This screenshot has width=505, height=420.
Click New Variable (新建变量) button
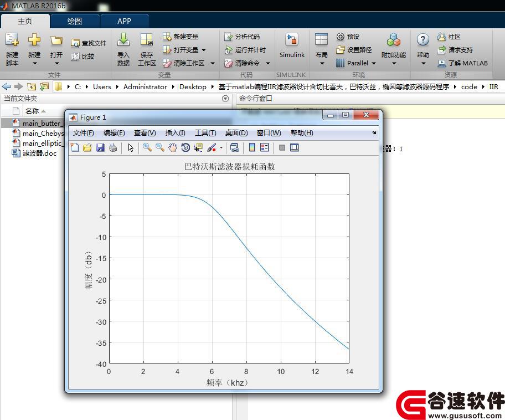(181, 37)
